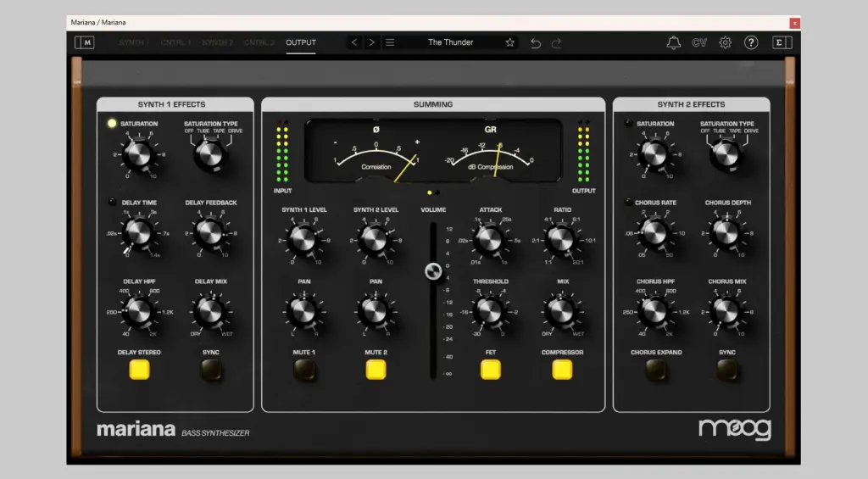Open the help question mark icon

tap(751, 42)
